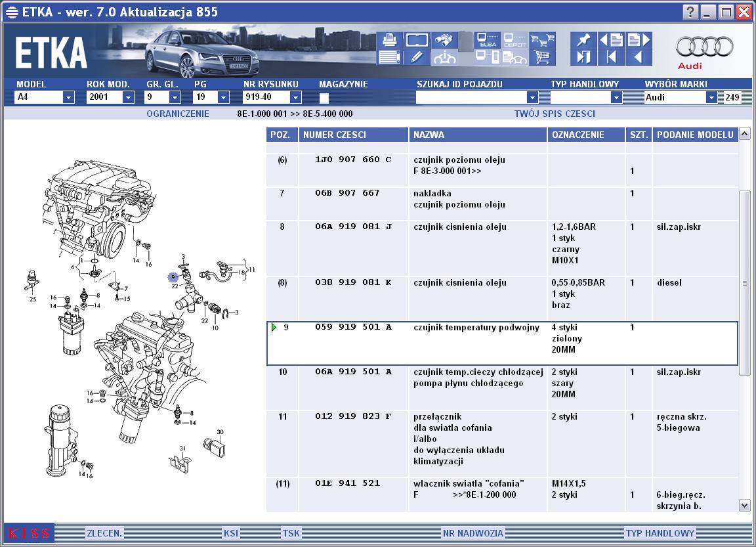Screen dimensions: 756x547
Task: Click the OGRANICZENIE link
Action: coord(178,114)
